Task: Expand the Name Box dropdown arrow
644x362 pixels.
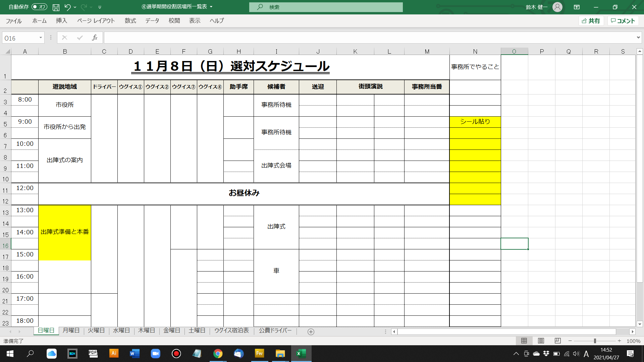Action: point(41,38)
